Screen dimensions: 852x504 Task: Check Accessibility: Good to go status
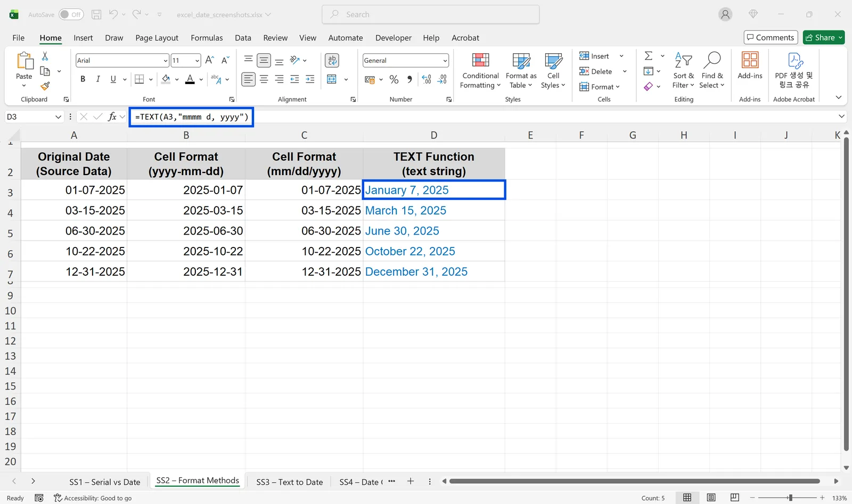tap(93, 498)
